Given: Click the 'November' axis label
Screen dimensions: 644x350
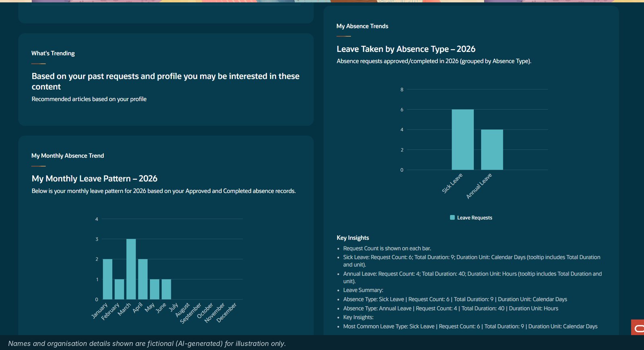Looking at the screenshot, I should coord(215,313).
